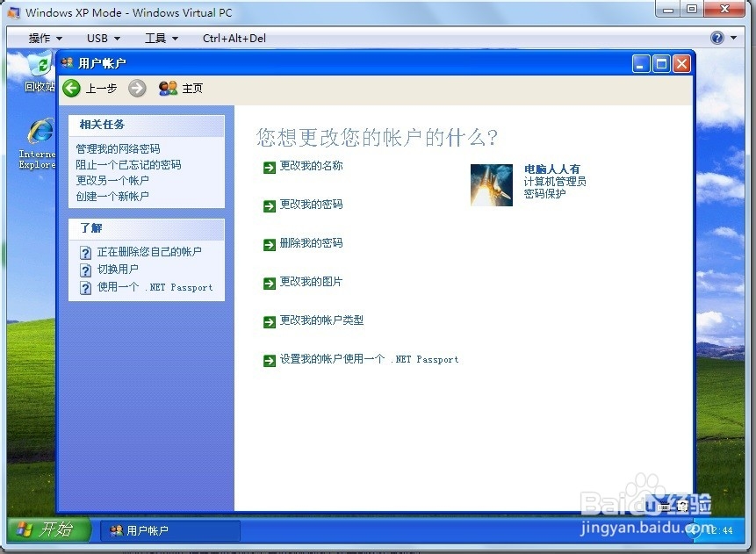Open the 操作 menu dropdown

pos(46,38)
